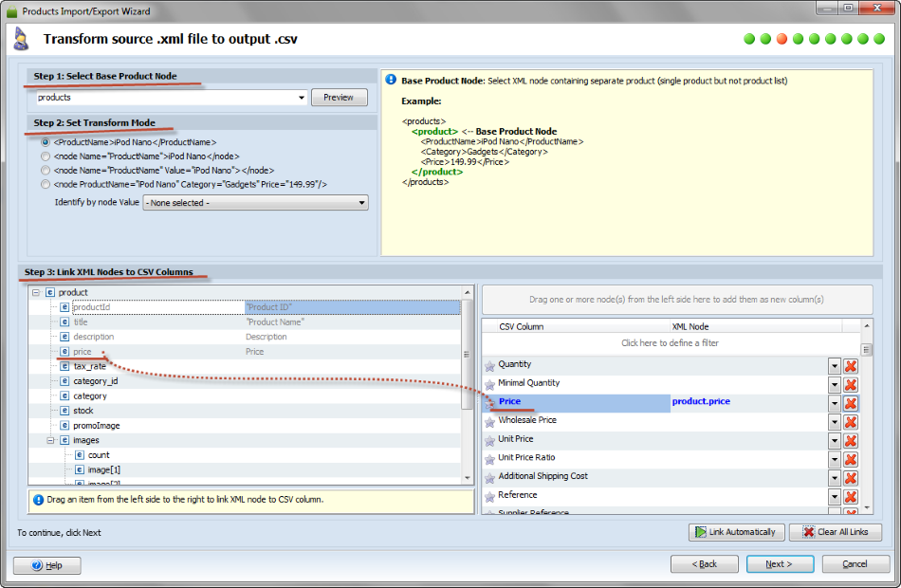This screenshot has width=901, height=588.
Task: Open the base product node dropdown
Action: (301, 98)
